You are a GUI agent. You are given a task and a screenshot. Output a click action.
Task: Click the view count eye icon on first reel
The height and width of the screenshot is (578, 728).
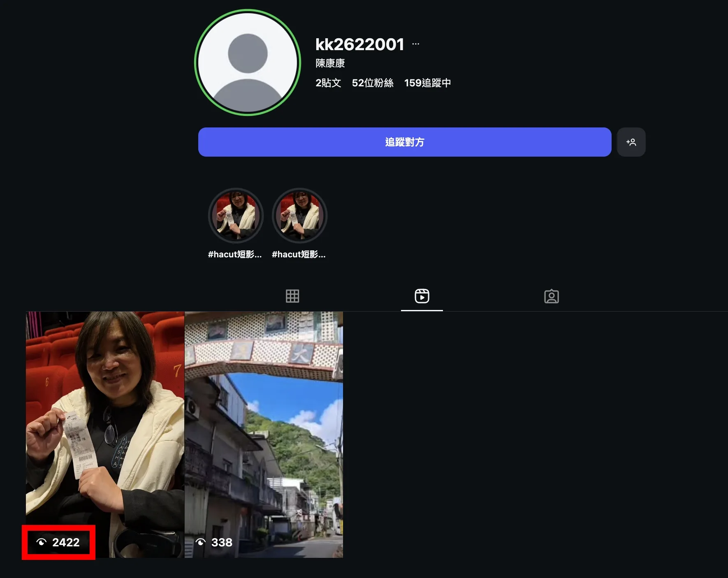point(42,543)
